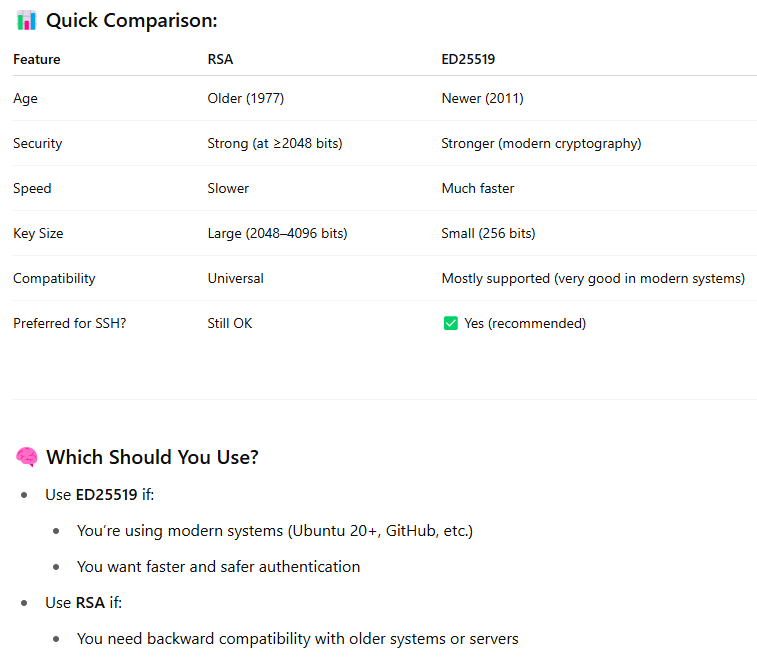
Task: Click Strong (at ≥2048 bits) cell
Action: tap(274, 143)
